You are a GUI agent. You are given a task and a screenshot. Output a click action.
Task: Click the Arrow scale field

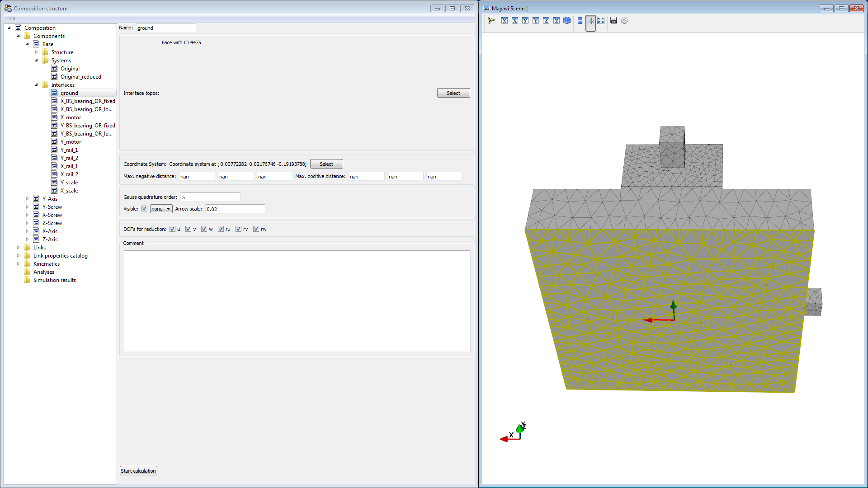(x=235, y=209)
